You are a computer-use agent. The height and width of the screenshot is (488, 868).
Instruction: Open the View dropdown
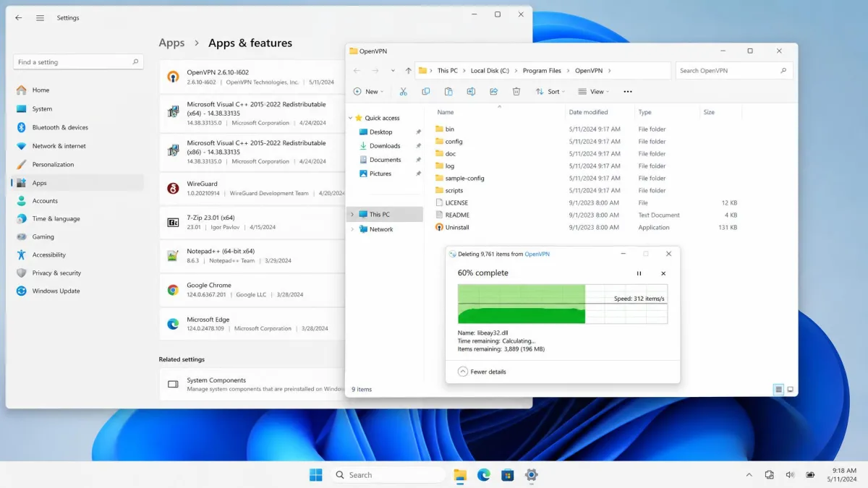[x=594, y=92]
